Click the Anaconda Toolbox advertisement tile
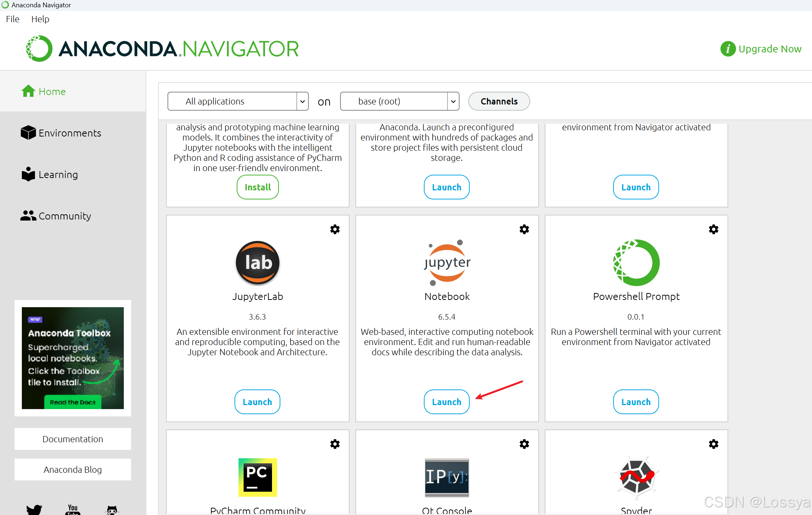This screenshot has width=812, height=515. pyautogui.click(x=72, y=357)
